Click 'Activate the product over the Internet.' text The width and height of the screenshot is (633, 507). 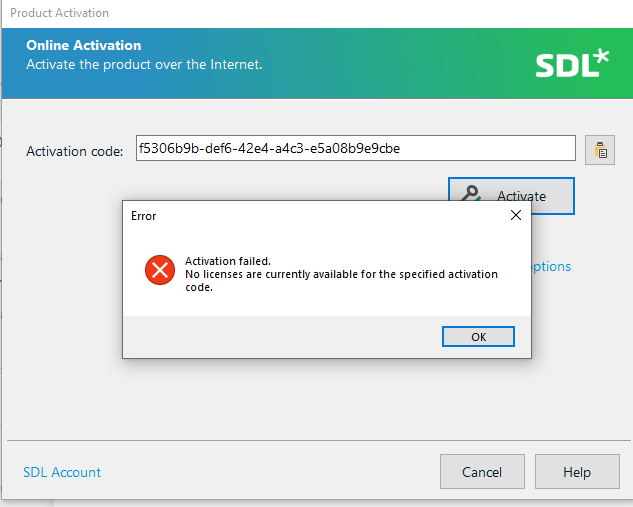144,65
